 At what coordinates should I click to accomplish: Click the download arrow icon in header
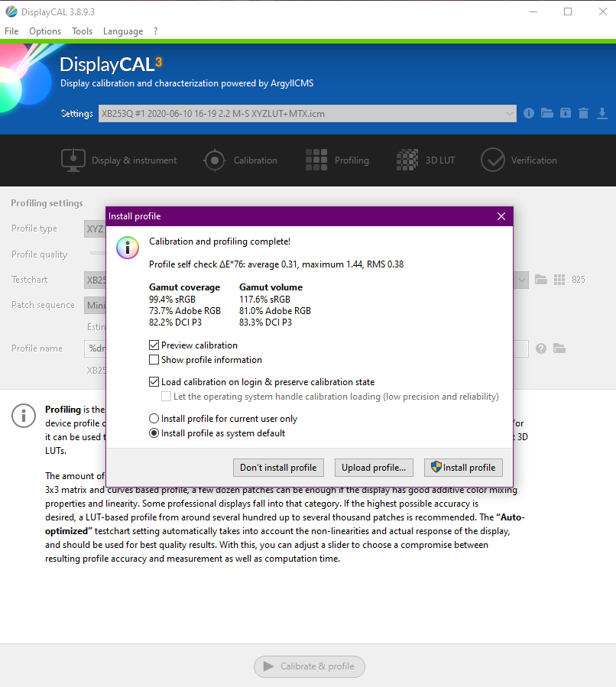[602, 113]
